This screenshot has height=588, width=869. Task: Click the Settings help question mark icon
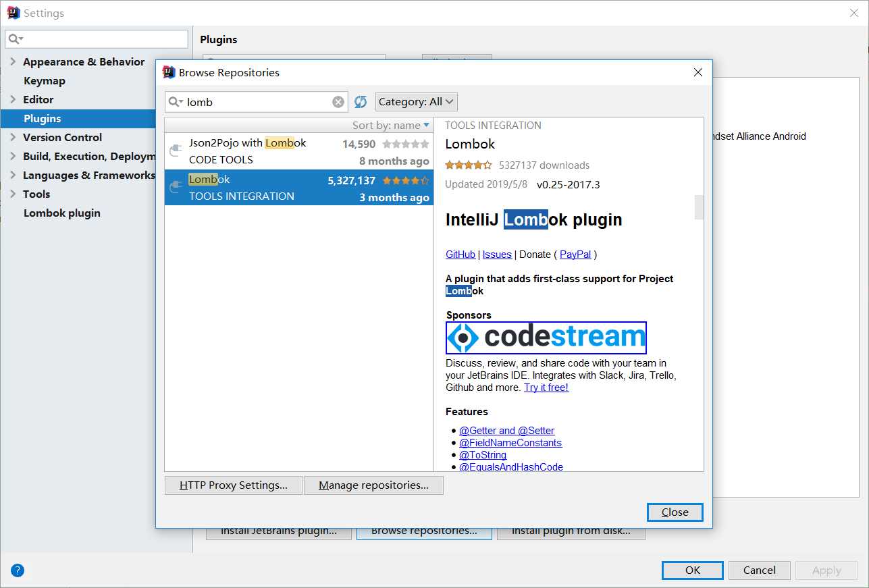click(x=18, y=570)
